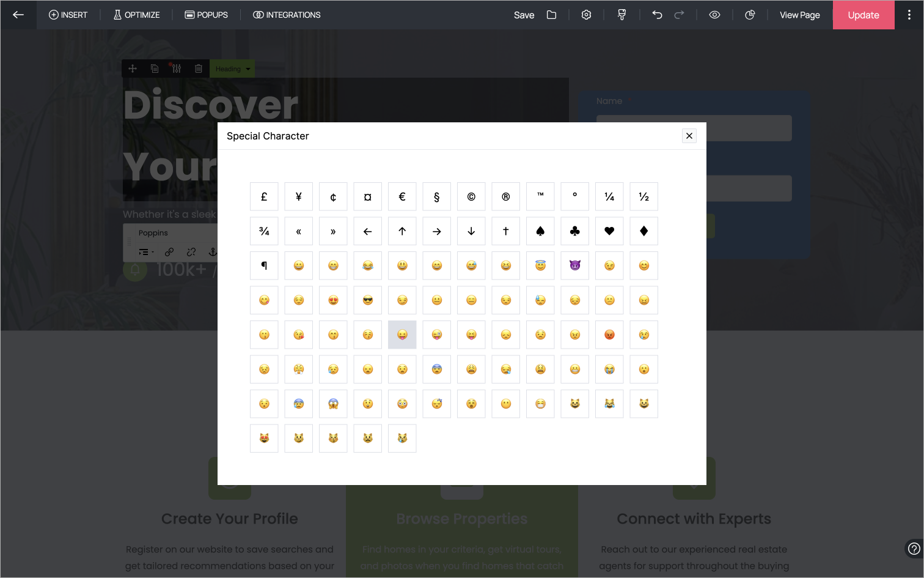Insert the three-quarters fraction character
This screenshot has height=578, width=924.
coord(264,231)
